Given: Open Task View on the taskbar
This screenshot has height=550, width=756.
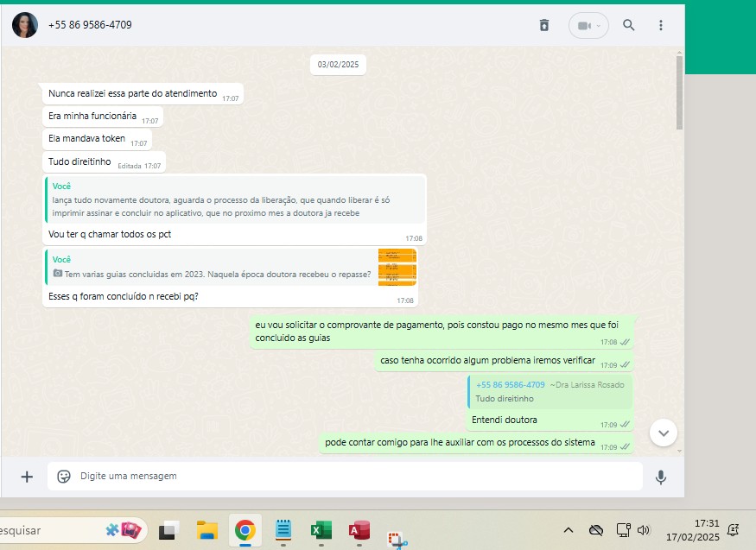Looking at the screenshot, I should click(x=168, y=531).
